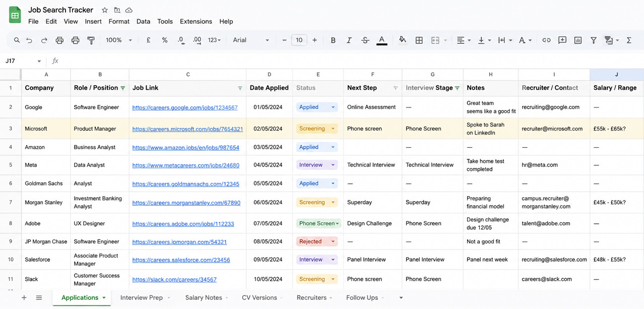Open the Adobe careers job link
The width and height of the screenshot is (644, 309).
(183, 224)
